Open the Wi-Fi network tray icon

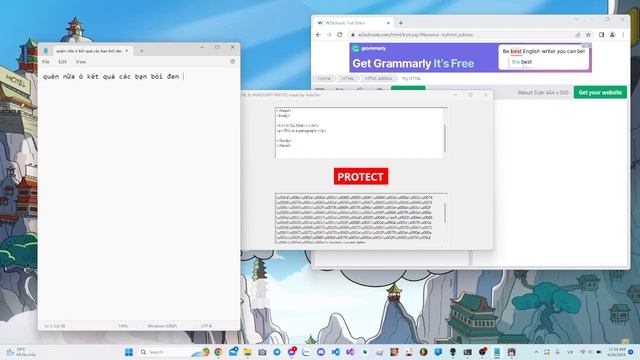click(583, 352)
